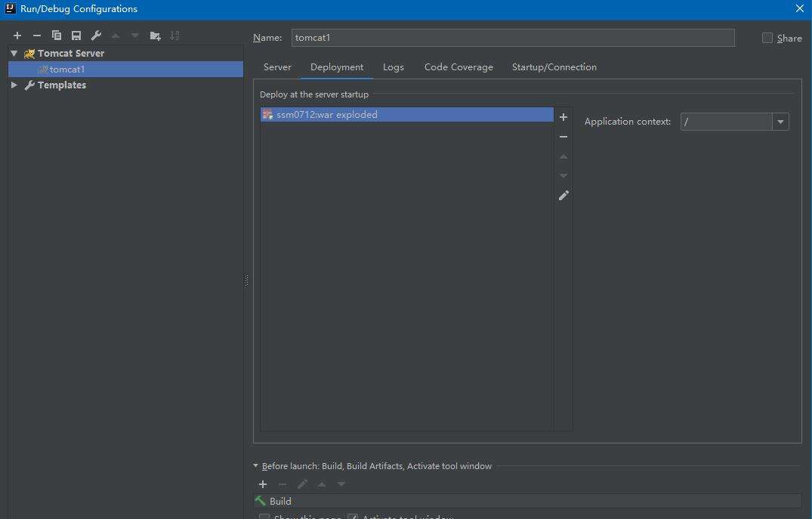Create new folder for configurations
The height and width of the screenshot is (519, 812).
(155, 36)
